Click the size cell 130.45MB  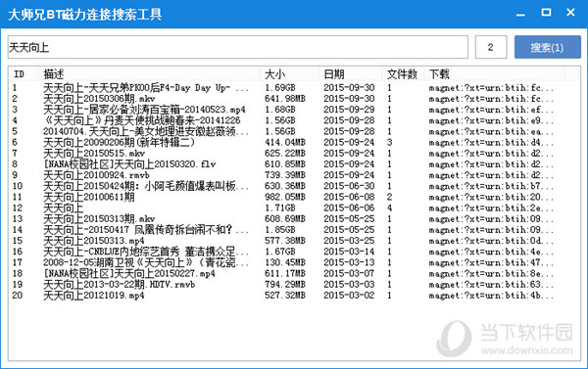[285, 262]
